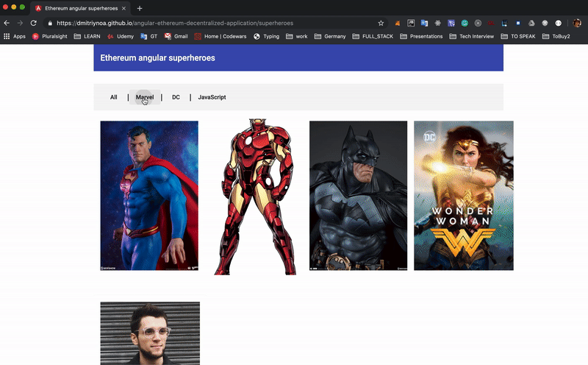Expand the FULL_STACK bookmarks folder
This screenshot has height=365, width=588.
pyautogui.click(x=373, y=36)
